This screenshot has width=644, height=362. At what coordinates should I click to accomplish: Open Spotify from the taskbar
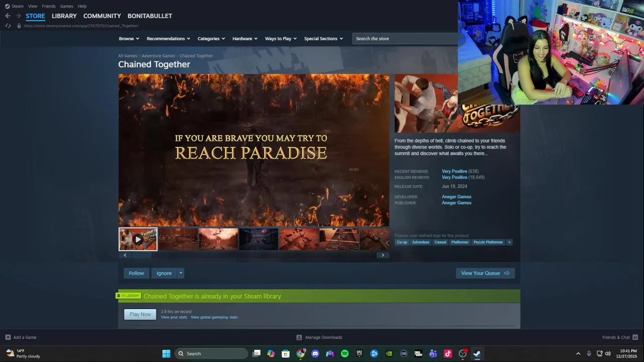(x=345, y=353)
